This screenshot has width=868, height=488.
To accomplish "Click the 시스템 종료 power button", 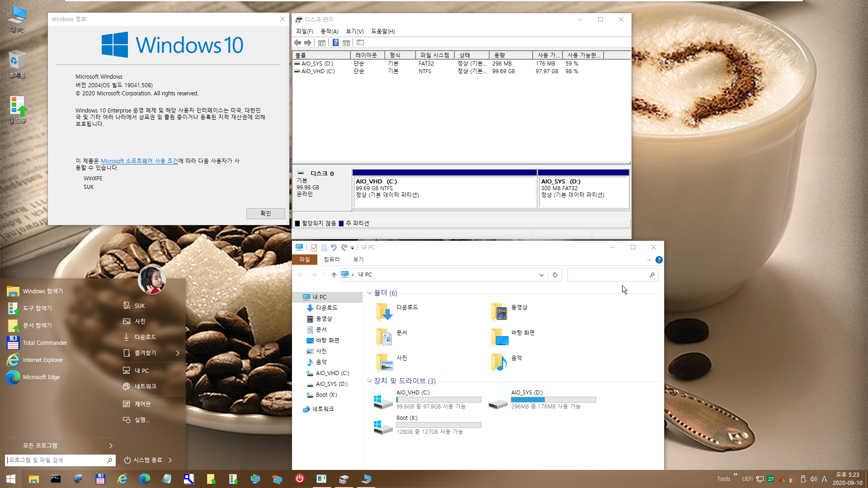I will pos(143,460).
